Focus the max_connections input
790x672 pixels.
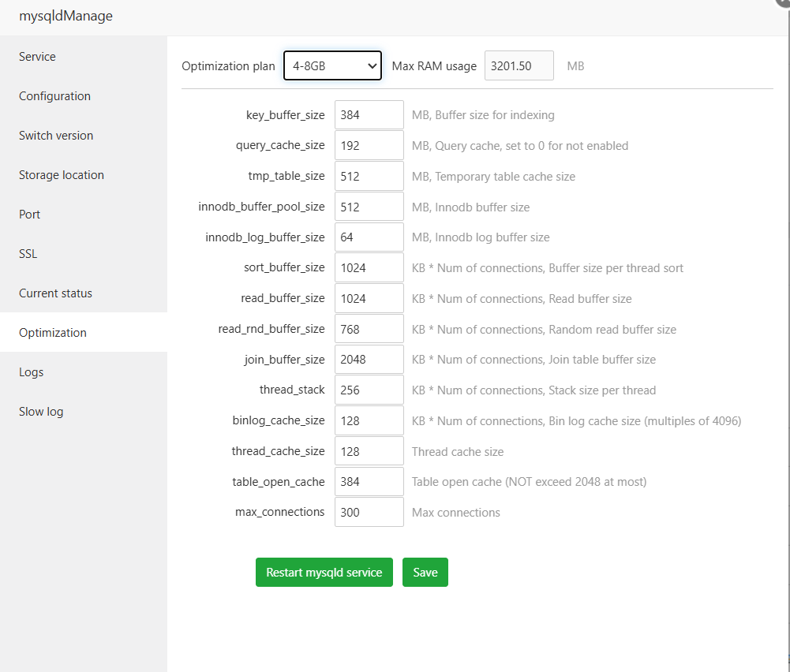click(369, 513)
